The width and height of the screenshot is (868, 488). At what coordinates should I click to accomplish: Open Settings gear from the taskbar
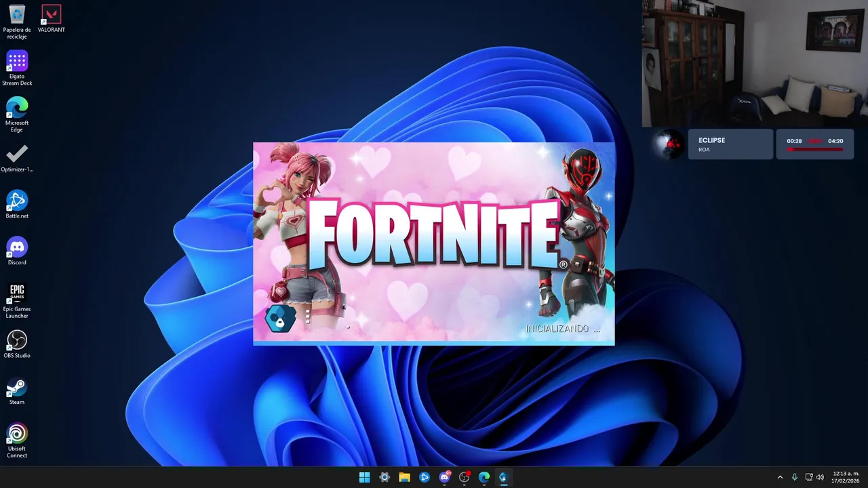point(384,477)
